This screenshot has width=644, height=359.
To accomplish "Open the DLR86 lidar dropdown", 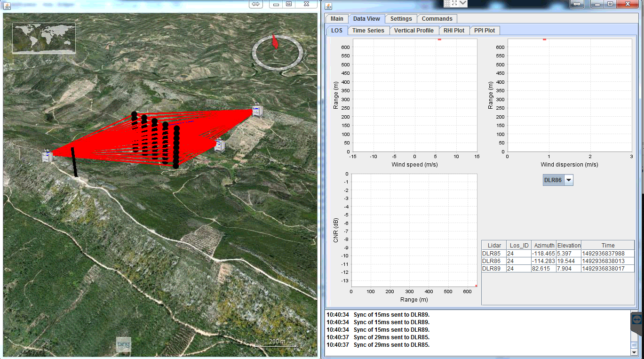I will [x=569, y=180].
